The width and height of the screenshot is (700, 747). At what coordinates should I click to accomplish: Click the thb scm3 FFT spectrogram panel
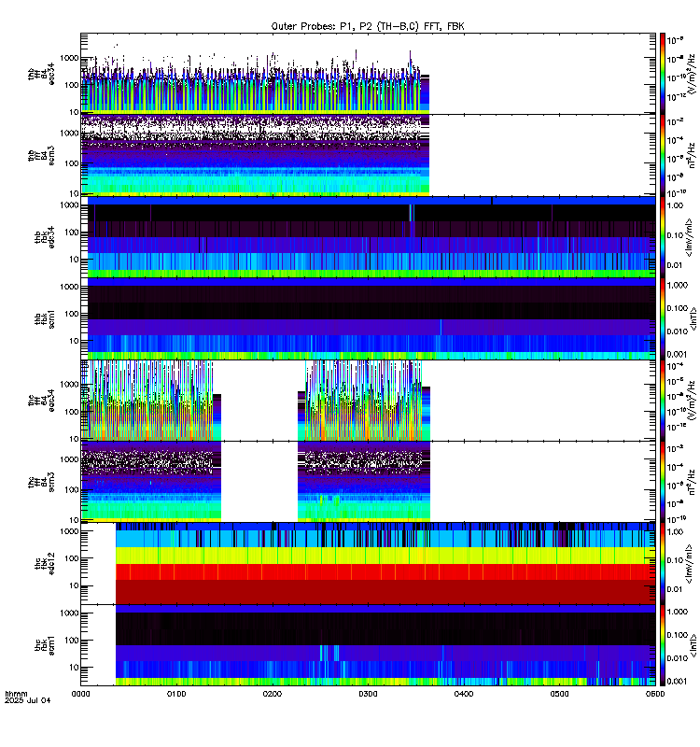(x=368, y=155)
